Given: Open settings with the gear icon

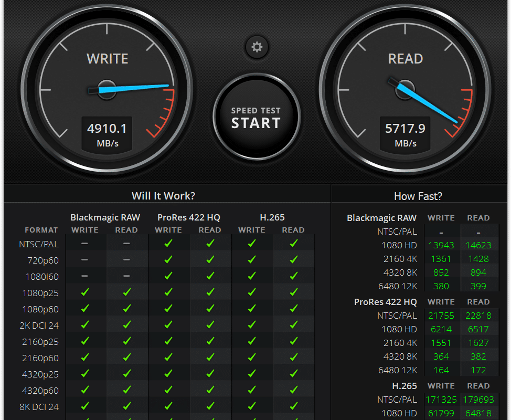Looking at the screenshot, I should pos(257,47).
